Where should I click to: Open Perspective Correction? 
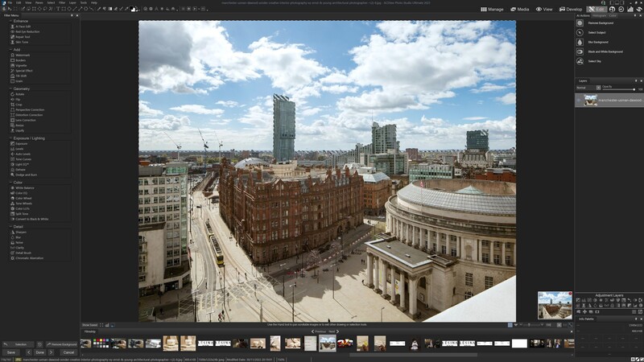coord(29,109)
